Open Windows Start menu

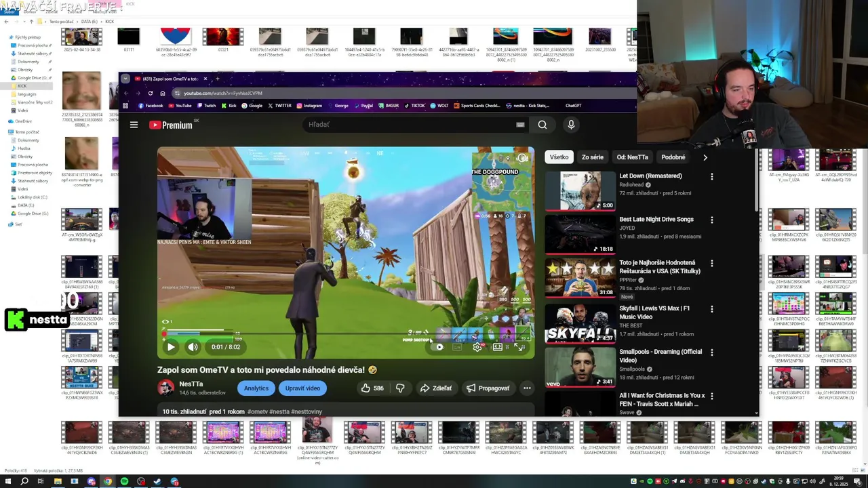point(8,481)
